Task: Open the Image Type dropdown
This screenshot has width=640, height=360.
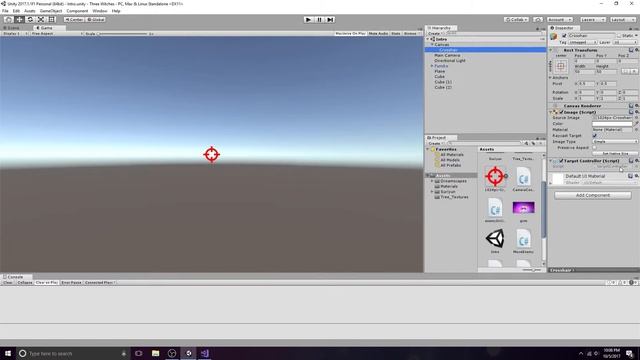Action: click(x=615, y=141)
